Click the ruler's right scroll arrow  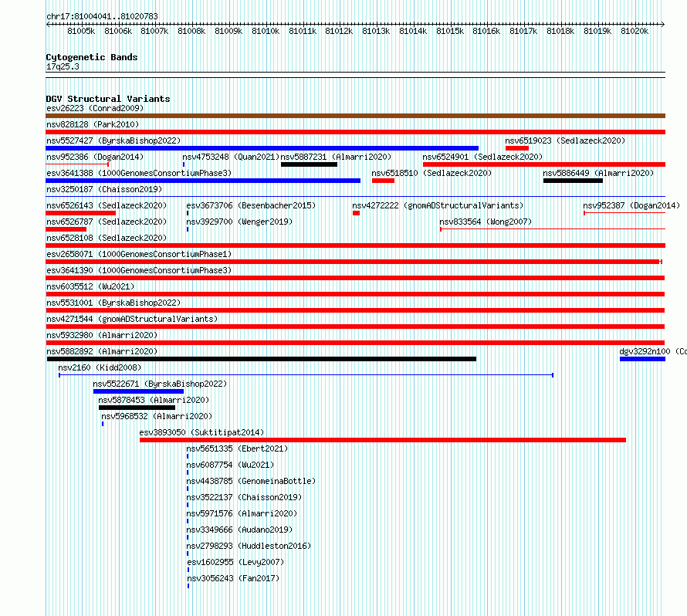click(663, 24)
